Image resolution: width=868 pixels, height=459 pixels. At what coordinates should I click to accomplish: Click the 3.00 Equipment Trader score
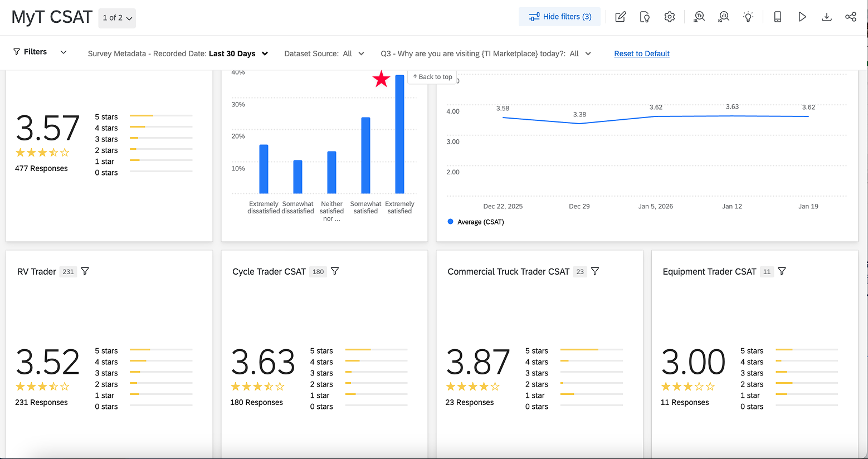pos(693,363)
